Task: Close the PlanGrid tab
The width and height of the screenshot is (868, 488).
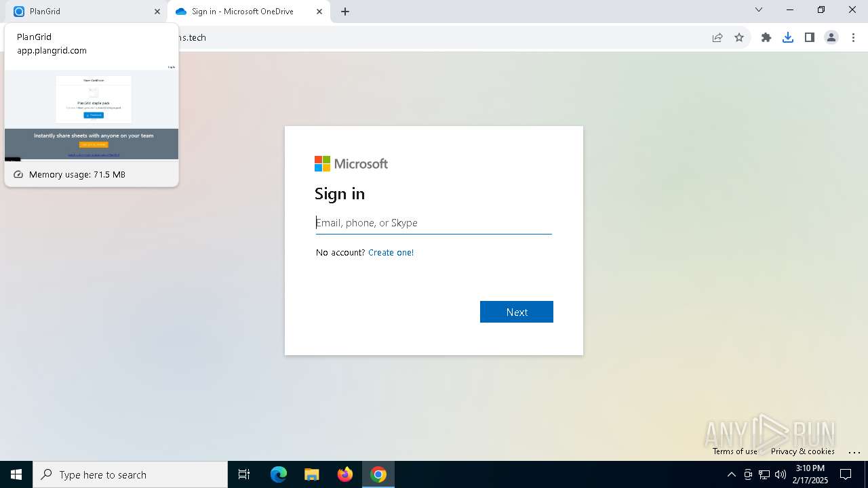Action: coord(157,12)
